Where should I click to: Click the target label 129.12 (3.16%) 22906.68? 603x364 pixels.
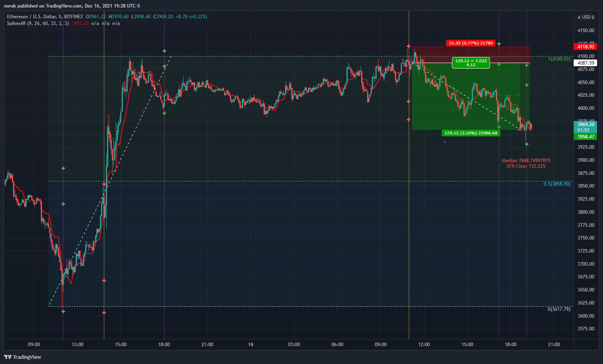click(x=471, y=133)
